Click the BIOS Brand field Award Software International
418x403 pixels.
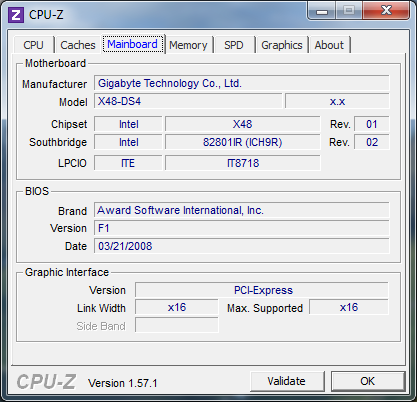tap(242, 210)
